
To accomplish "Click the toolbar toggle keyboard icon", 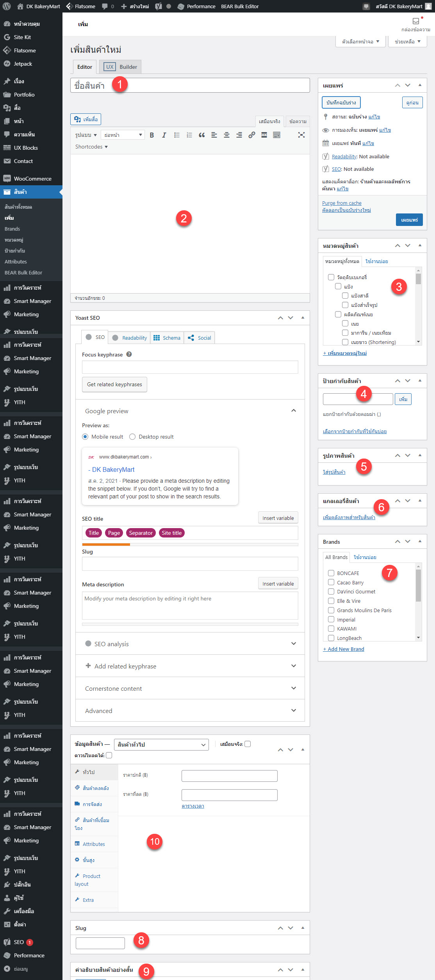I will point(276,135).
